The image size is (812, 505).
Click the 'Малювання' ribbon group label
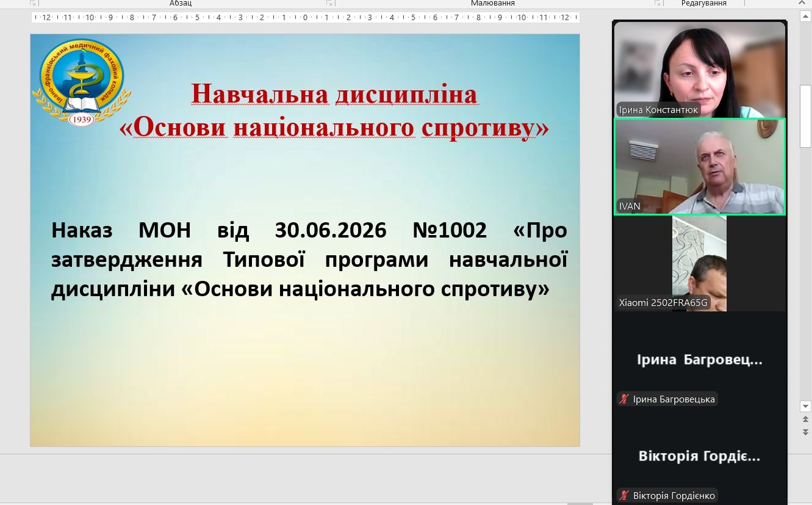[493, 3]
